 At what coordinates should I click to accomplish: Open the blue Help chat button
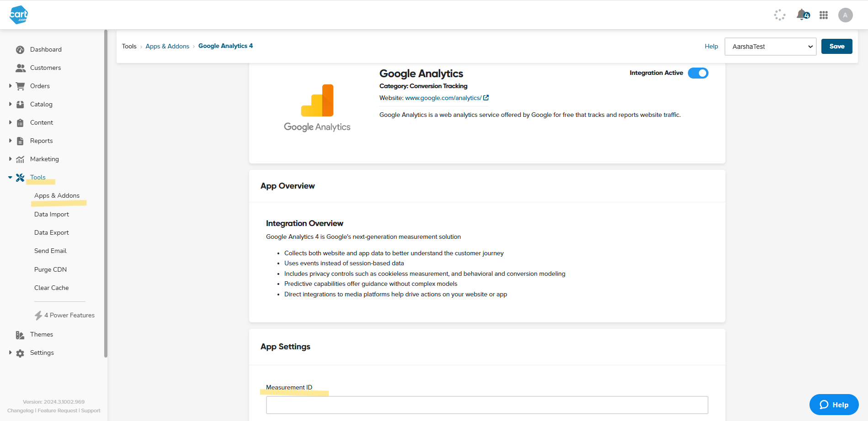coord(834,405)
